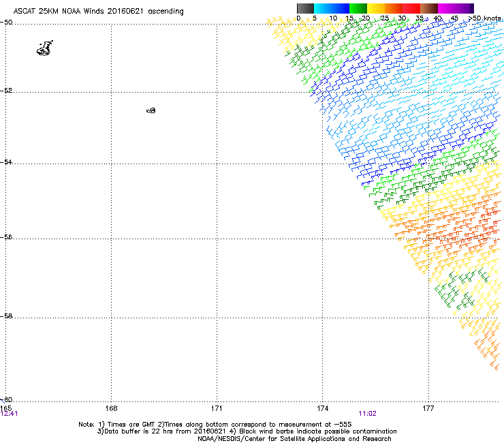Image resolution: width=504 pixels, height=443 pixels.
Task: Click the 'Data buffer is 22 hrs' note line
Action: click(x=247, y=431)
